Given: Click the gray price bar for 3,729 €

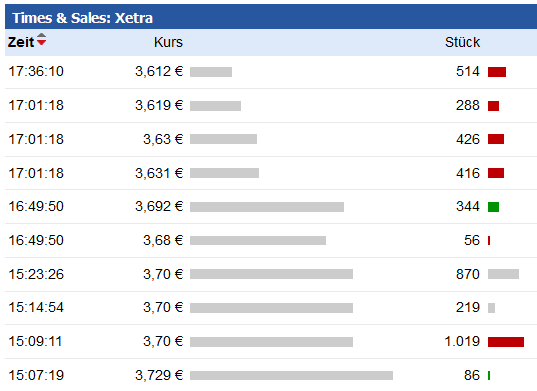Looking at the screenshot, I should click(x=291, y=375).
